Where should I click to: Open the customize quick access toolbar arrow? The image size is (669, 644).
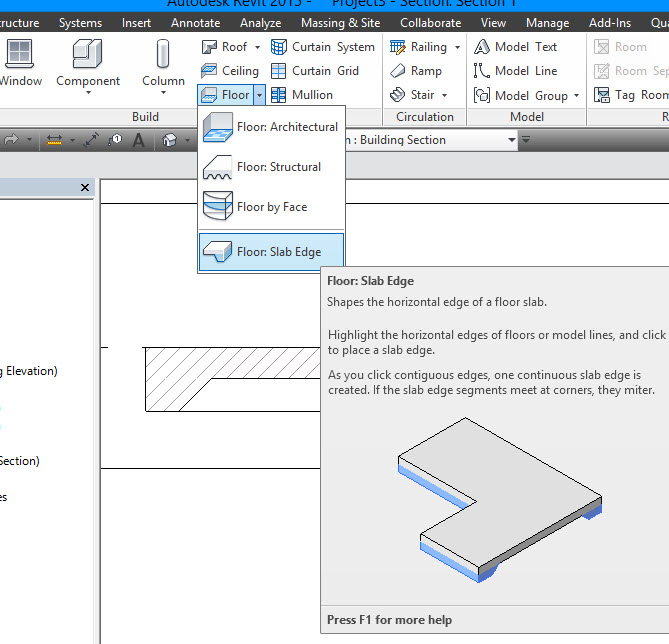pyautogui.click(x=526, y=140)
